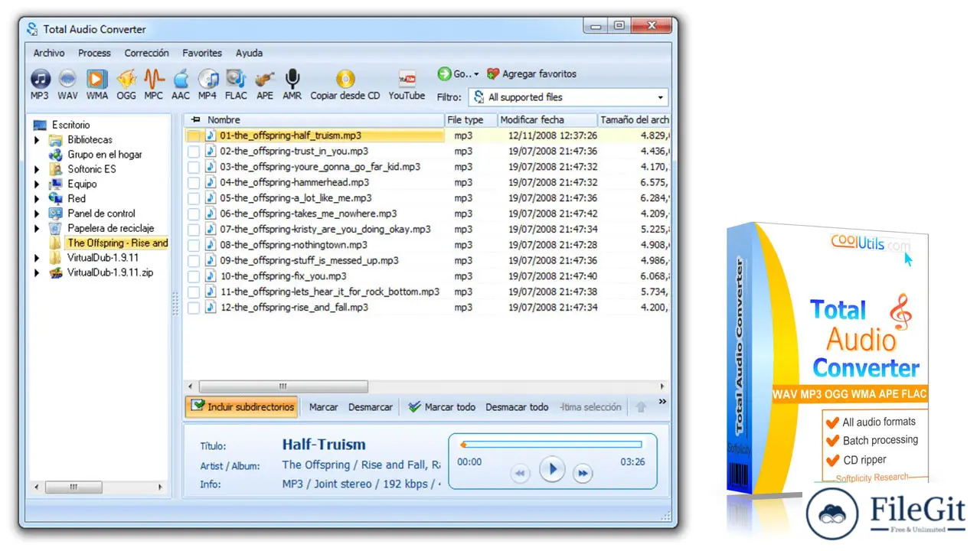
Task: Click the Marcar button
Action: point(323,407)
